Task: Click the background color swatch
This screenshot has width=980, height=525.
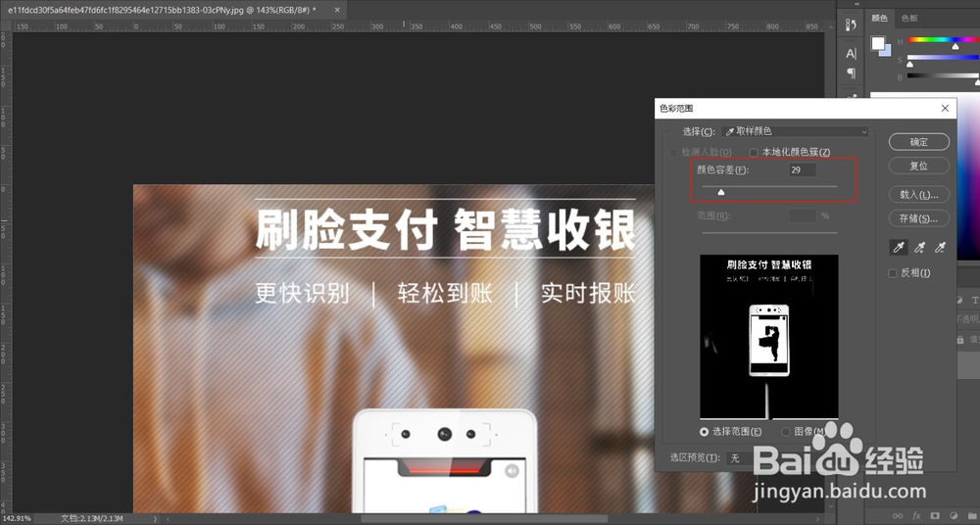Action: (886, 51)
